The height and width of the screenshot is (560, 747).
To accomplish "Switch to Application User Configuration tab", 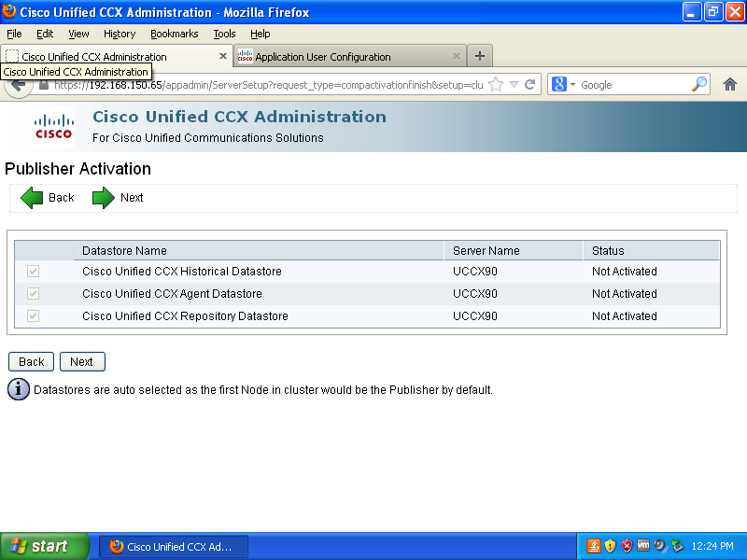I will (x=349, y=56).
